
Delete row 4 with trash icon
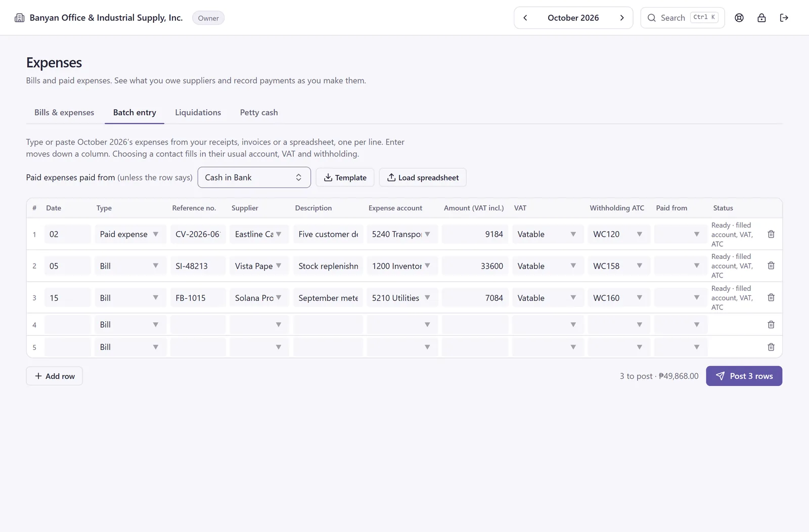771,325
